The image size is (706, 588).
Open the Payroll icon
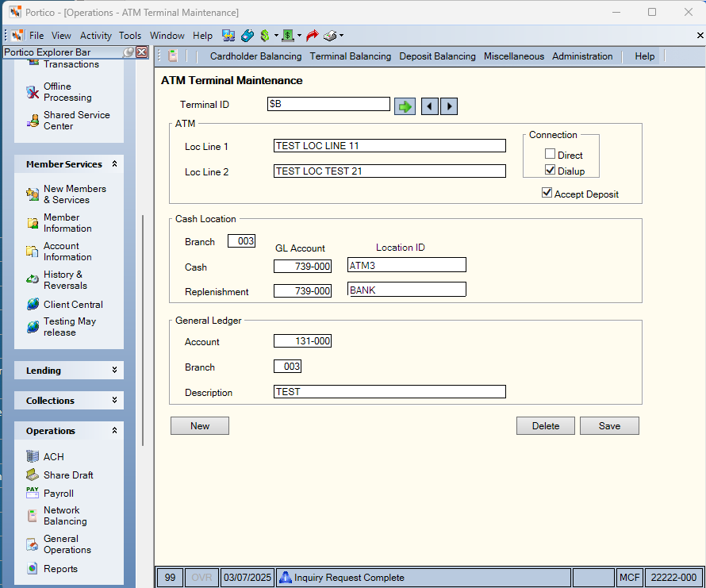[x=33, y=494]
